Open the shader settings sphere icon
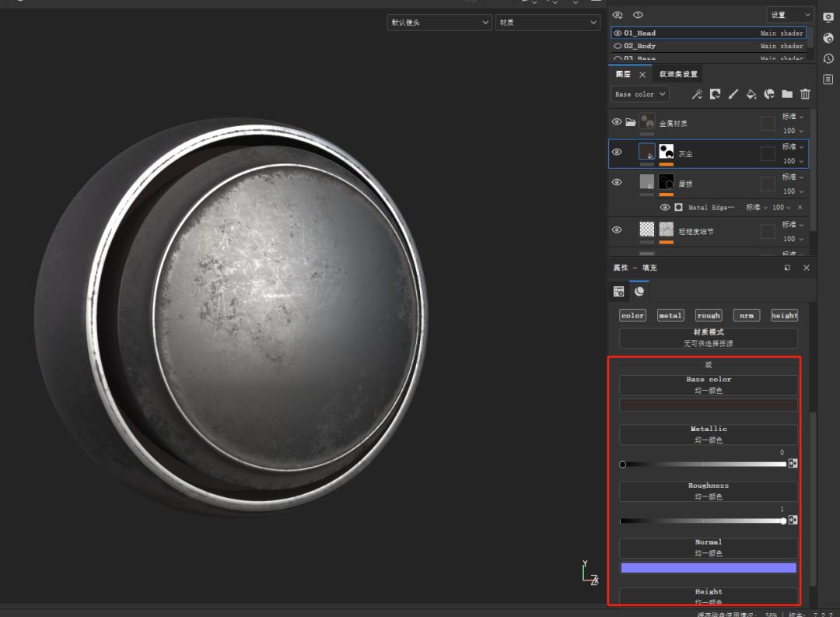Image resolution: width=840 pixels, height=617 pixels. click(x=828, y=38)
